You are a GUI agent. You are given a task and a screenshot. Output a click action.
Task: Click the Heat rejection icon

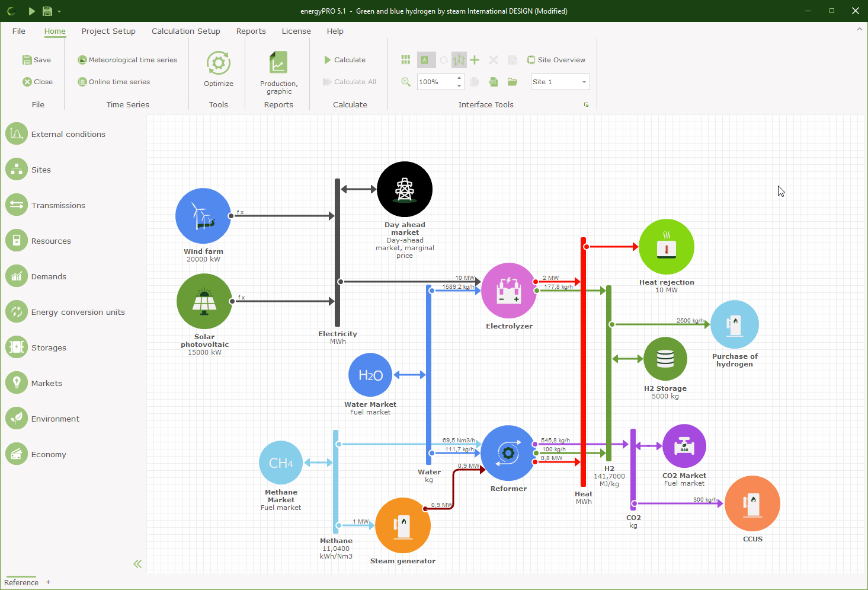[667, 247]
